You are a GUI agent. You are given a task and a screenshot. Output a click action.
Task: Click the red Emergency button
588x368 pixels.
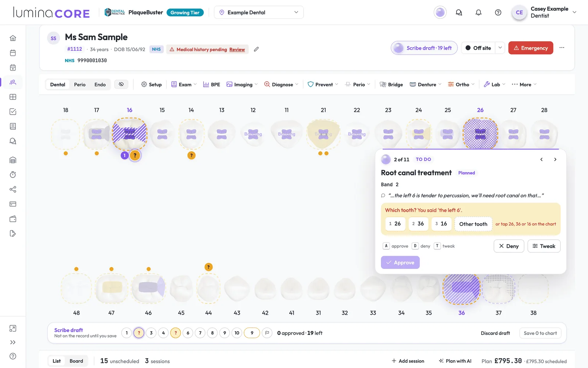coord(531,48)
